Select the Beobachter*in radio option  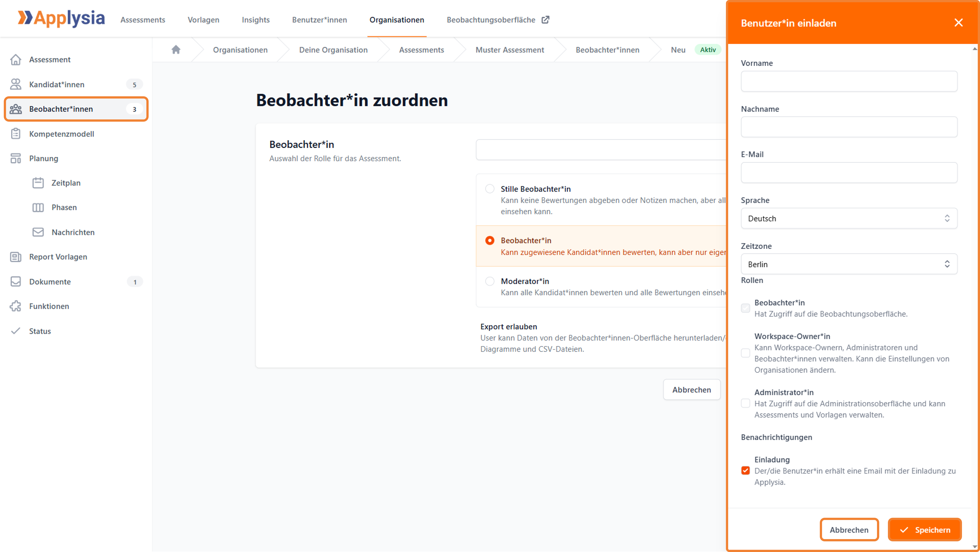(x=490, y=240)
